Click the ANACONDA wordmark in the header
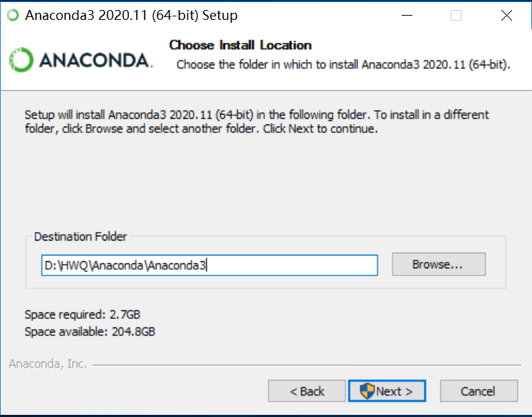This screenshot has height=417, width=532. point(94,60)
